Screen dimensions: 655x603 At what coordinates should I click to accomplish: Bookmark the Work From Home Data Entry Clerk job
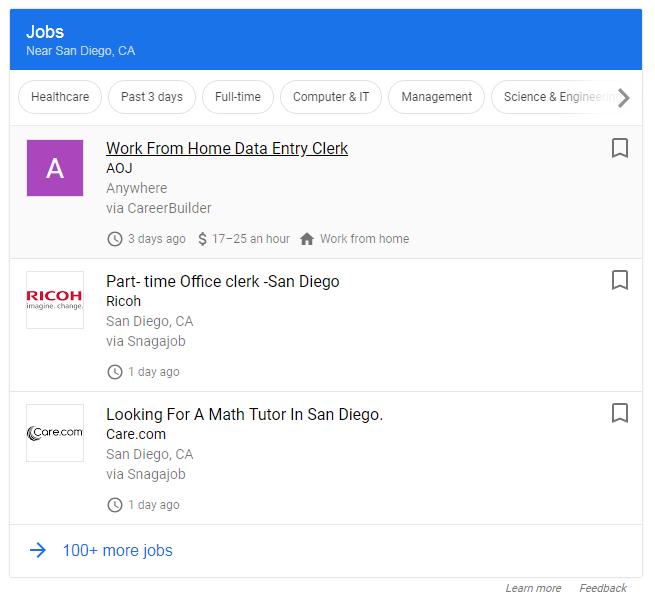click(619, 148)
